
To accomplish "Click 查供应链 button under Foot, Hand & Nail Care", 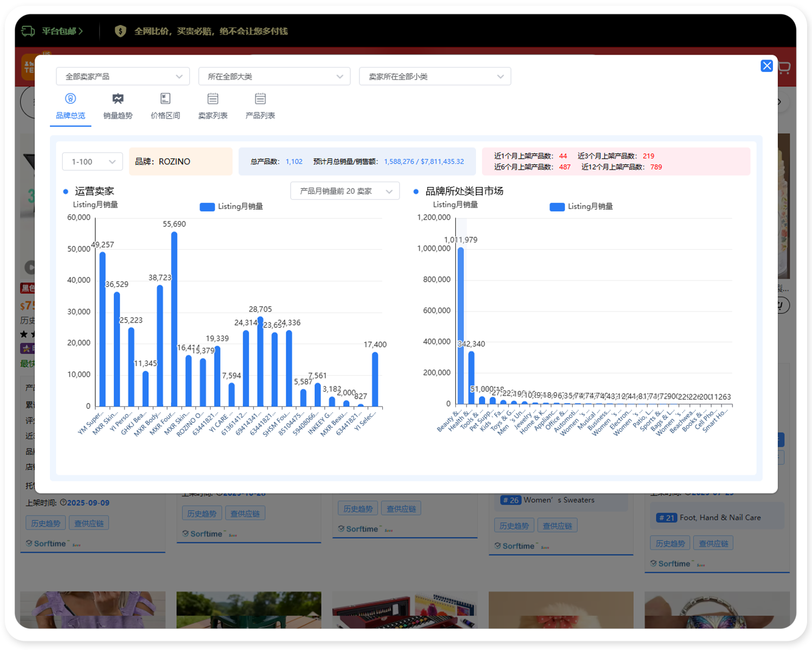I will (713, 543).
